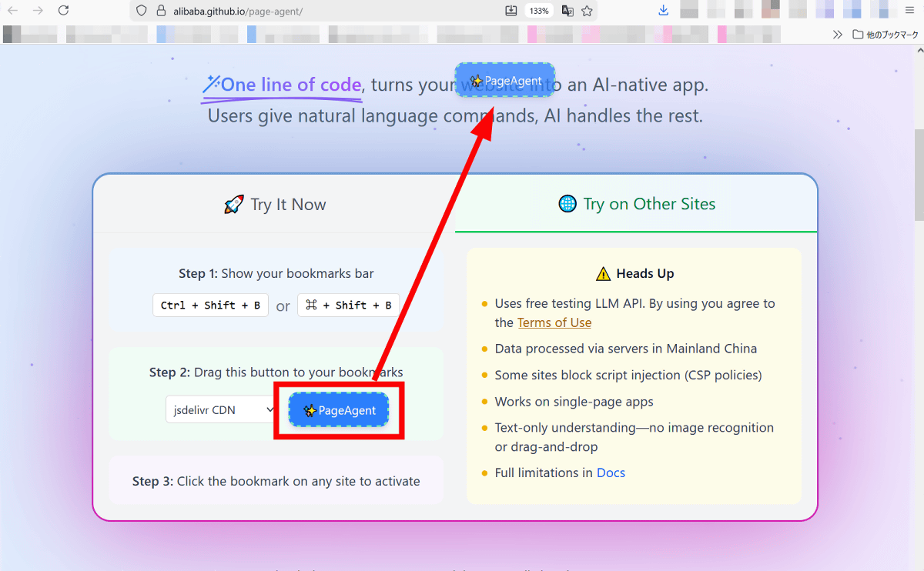Open the Terms of Use link
Image resolution: width=924 pixels, height=571 pixels.
click(x=554, y=322)
